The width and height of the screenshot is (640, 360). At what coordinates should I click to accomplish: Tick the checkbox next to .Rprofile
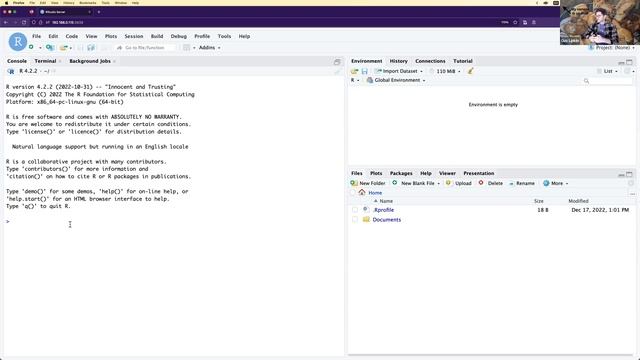pyautogui.click(x=355, y=210)
